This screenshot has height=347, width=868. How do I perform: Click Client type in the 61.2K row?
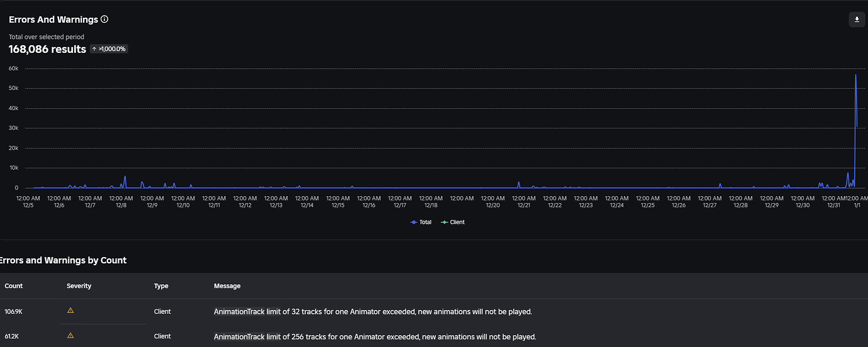[x=162, y=336]
